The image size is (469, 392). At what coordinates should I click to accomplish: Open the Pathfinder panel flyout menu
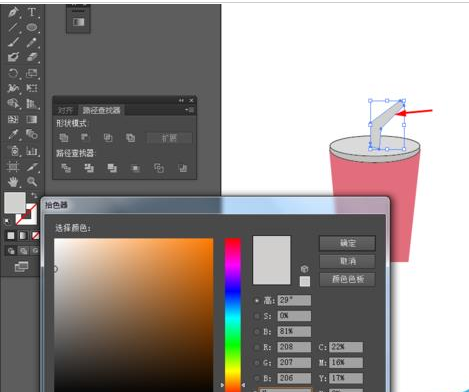pos(190,110)
